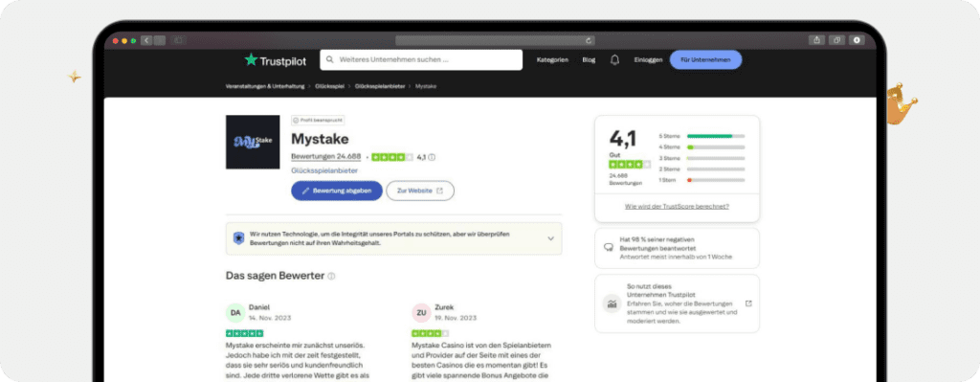Click the Mystake breadcrumb
Image resolution: width=980 pixels, height=382 pixels.
coord(426,86)
